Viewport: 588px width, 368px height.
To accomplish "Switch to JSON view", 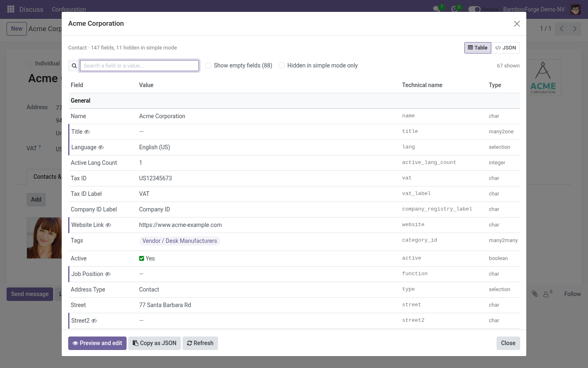I will pyautogui.click(x=506, y=48).
